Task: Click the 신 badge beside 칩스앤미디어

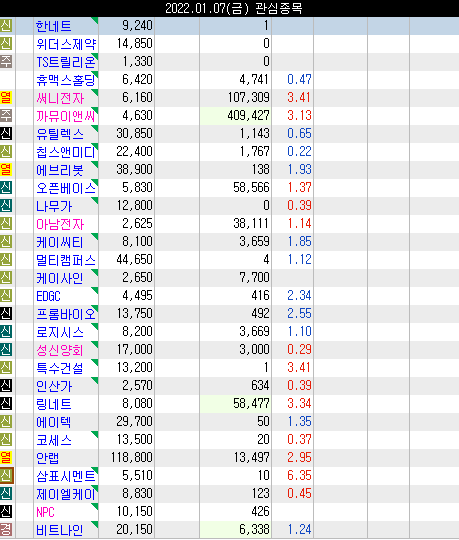Action: click(x=6, y=152)
